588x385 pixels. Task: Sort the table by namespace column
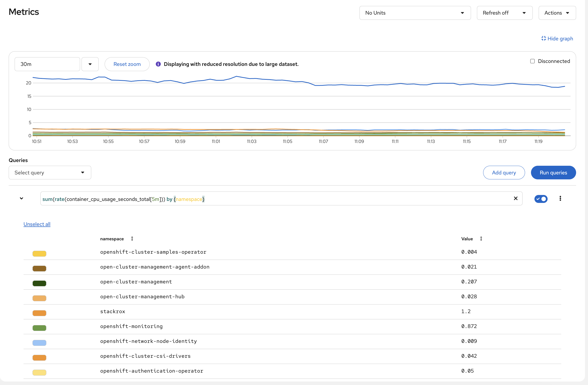pyautogui.click(x=132, y=239)
